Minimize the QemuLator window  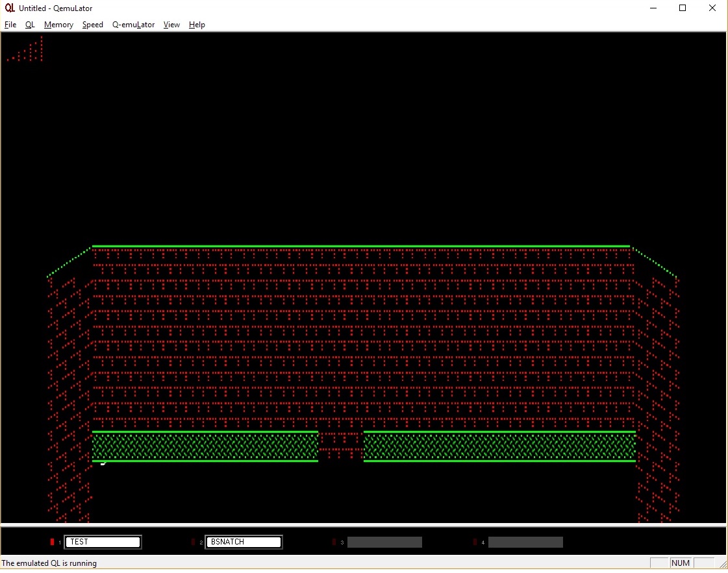[653, 8]
